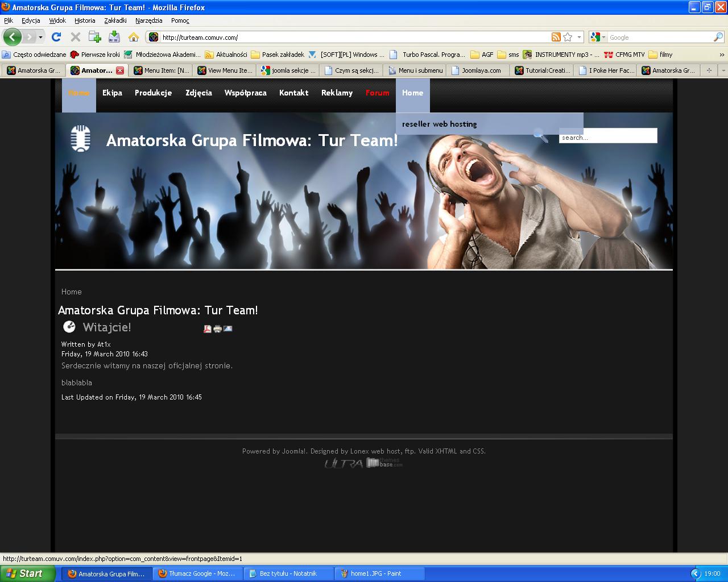
Task: Open the back/forward history dropdown
Action: tap(40, 38)
